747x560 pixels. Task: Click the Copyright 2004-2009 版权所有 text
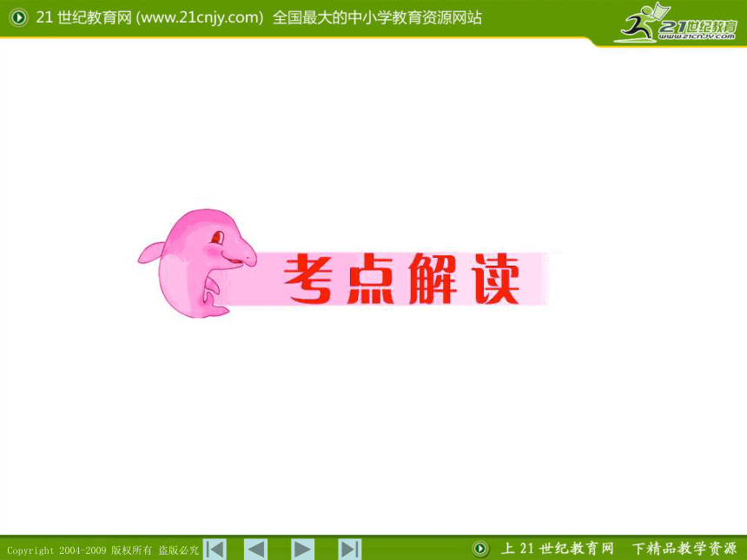coord(80,550)
